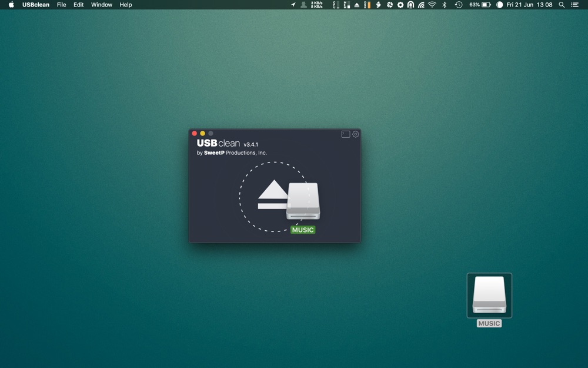Open USBclean settings gear

[355, 134]
